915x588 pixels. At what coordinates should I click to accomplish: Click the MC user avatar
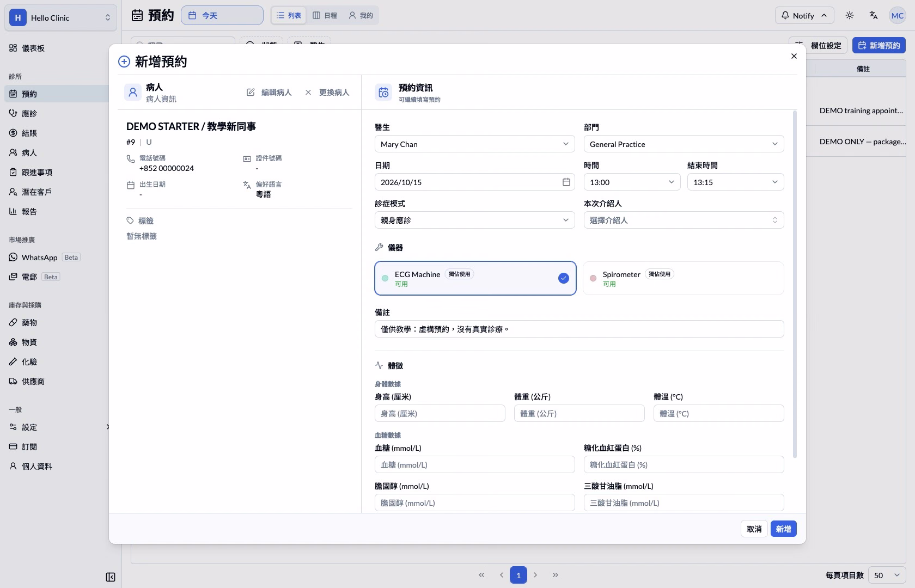coord(898,15)
